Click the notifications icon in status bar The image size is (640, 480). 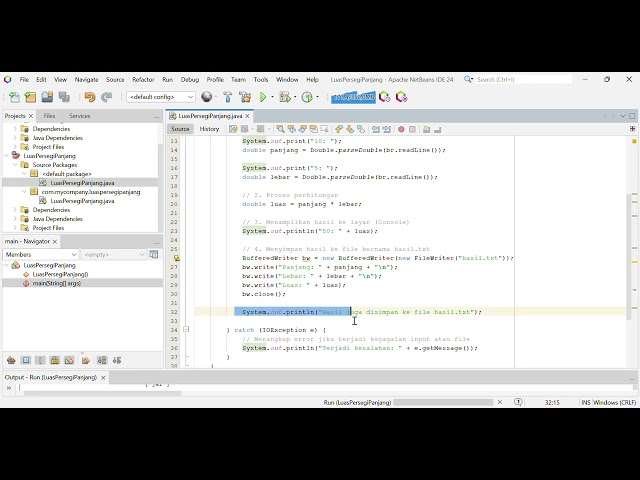point(518,402)
